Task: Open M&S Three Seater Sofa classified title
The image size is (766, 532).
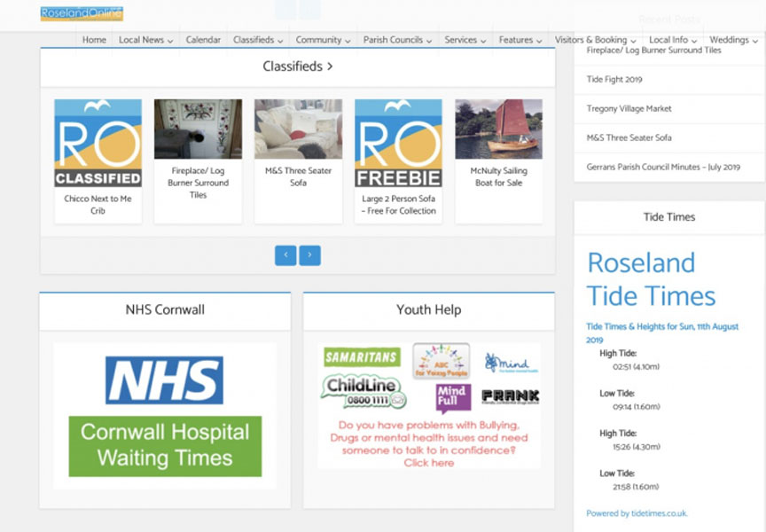Action: coord(298,176)
